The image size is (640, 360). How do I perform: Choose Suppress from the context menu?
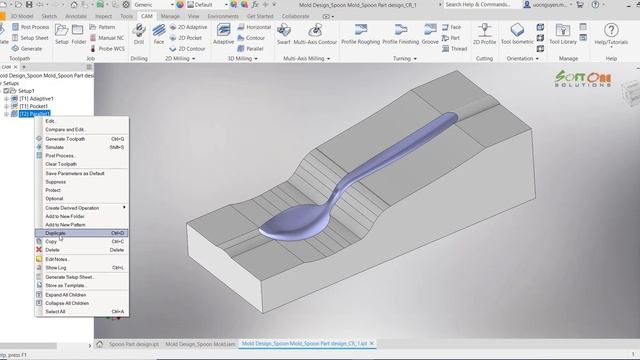[x=82, y=182]
